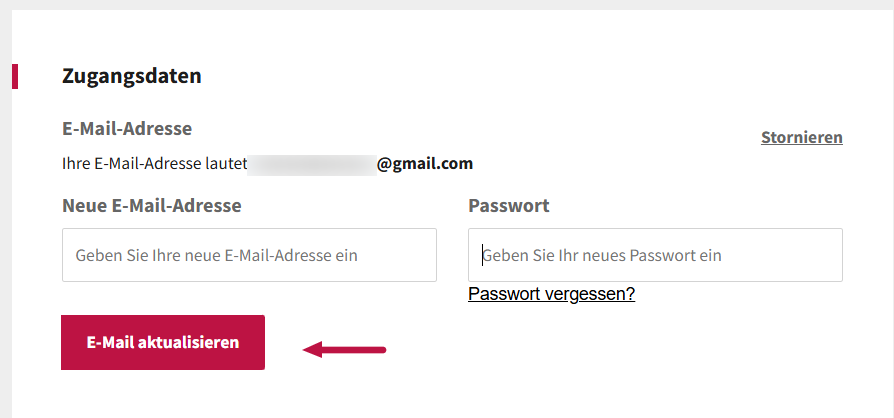
Task: Click the blurred part of the email address
Action: click(312, 163)
